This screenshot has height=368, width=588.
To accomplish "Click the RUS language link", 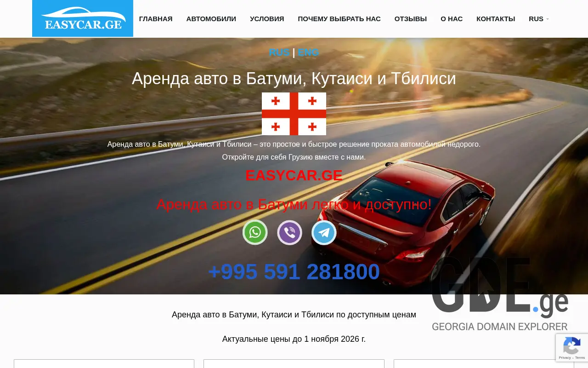I will 279,52.
